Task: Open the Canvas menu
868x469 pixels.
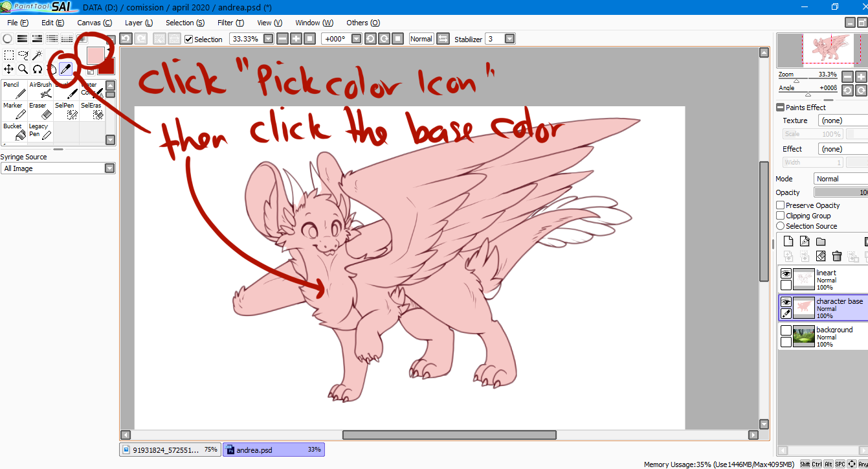Action: 95,23
